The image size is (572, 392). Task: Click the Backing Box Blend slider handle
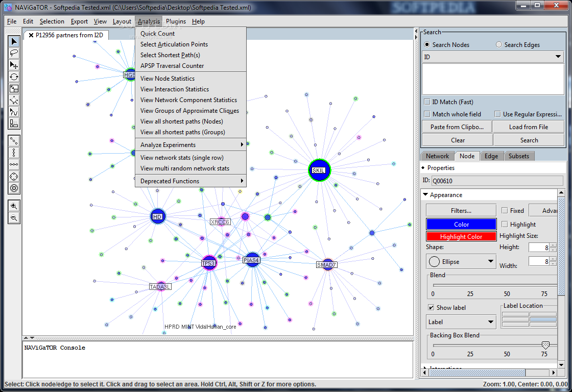tap(545, 345)
